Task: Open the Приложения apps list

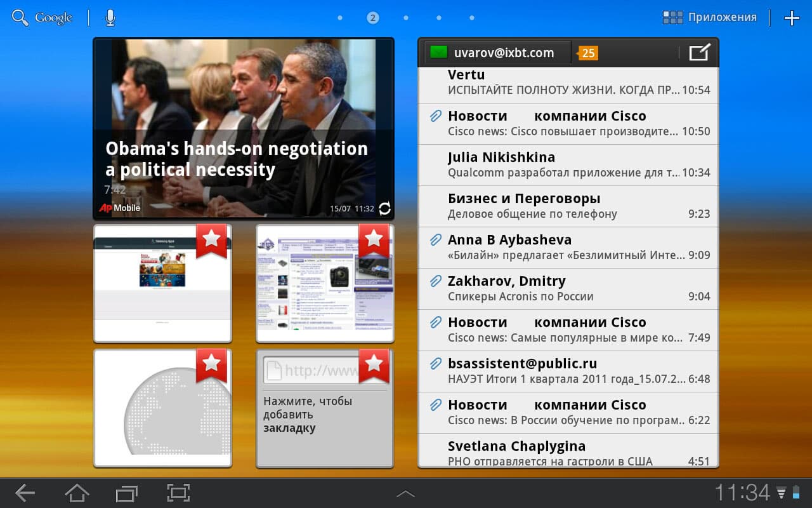Action: click(x=710, y=18)
